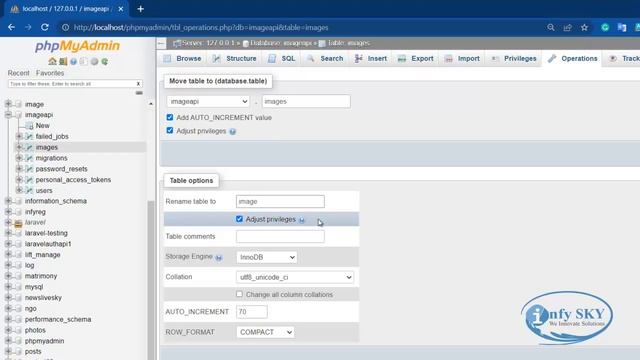Click the AUTO_INCREMENT value field
The width and height of the screenshot is (640, 360).
coord(251,312)
